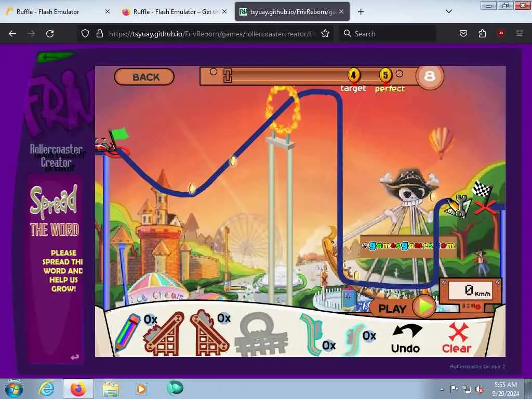The width and height of the screenshot is (532, 399).
Task: Click the pirate skull ride decoration coin
Action: (433, 196)
